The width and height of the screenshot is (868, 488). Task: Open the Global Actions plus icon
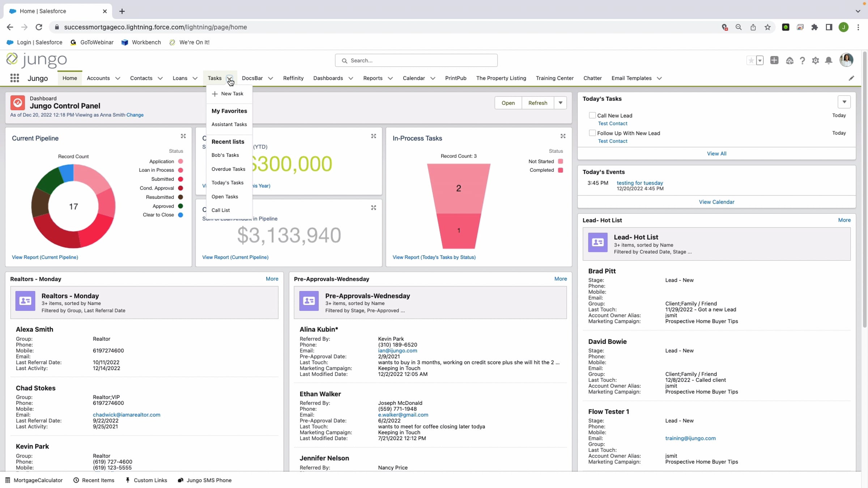click(774, 60)
